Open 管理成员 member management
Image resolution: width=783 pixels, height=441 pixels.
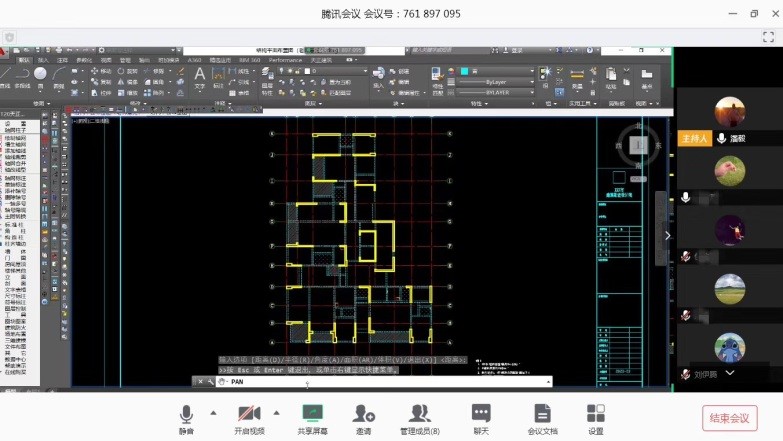420,418
